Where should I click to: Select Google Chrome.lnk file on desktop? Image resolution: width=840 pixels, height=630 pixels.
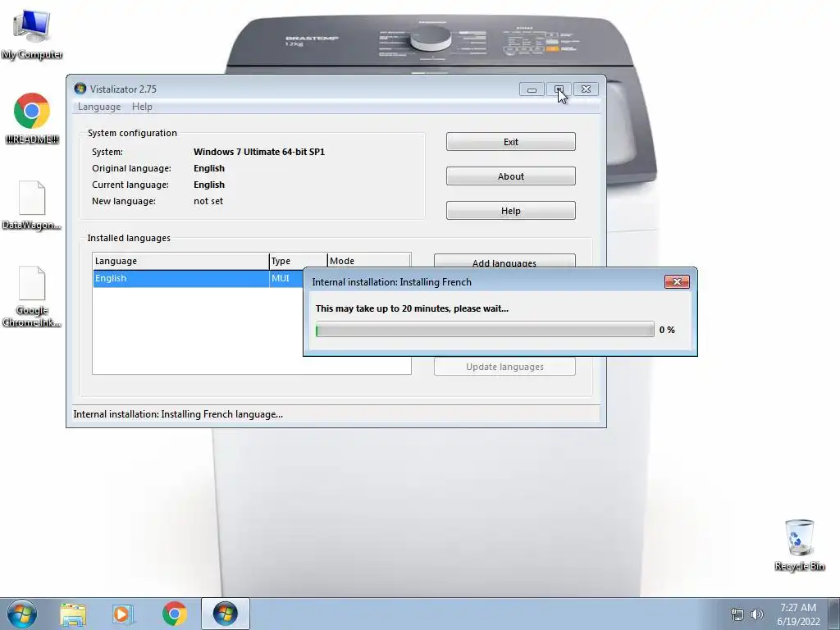click(32, 297)
